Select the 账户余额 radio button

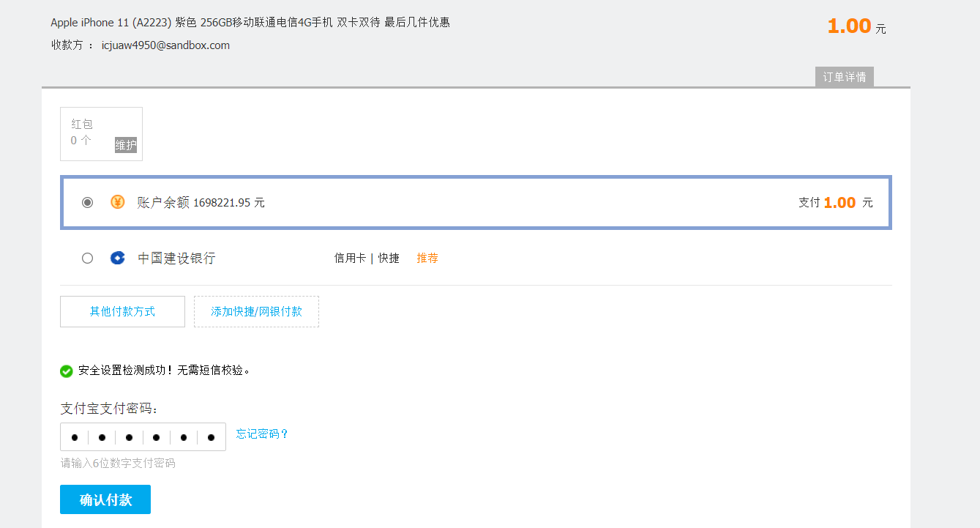88,202
